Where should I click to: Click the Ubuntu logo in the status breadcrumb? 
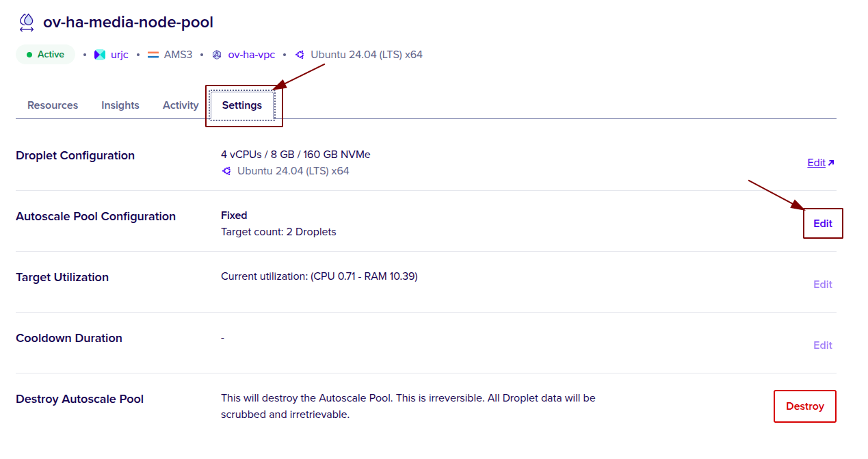298,54
